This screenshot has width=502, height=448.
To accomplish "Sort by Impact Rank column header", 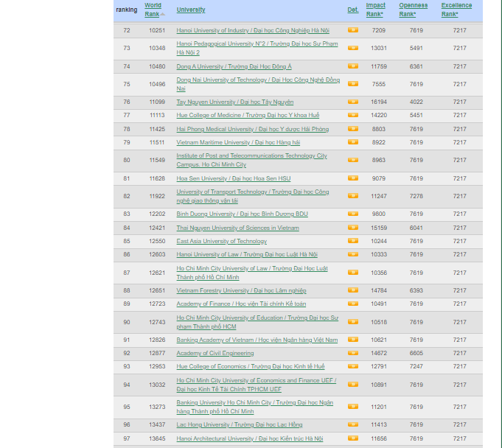I will click(x=375, y=10).
